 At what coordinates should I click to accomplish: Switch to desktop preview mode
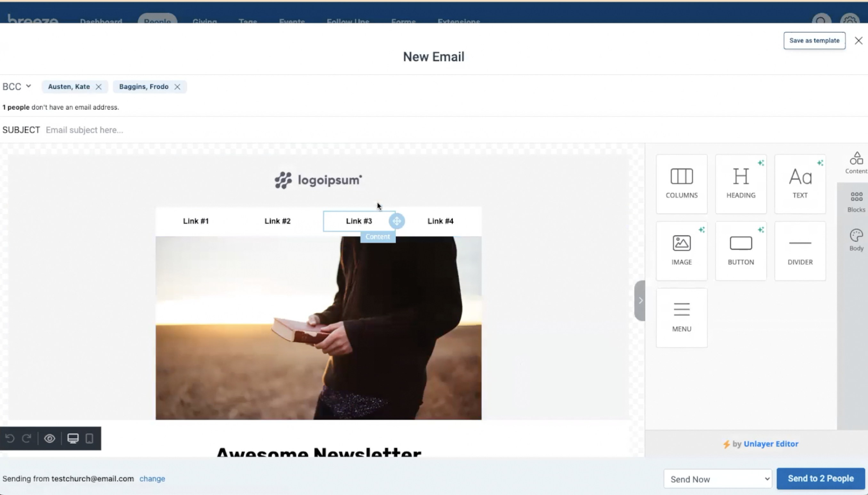[73, 438]
